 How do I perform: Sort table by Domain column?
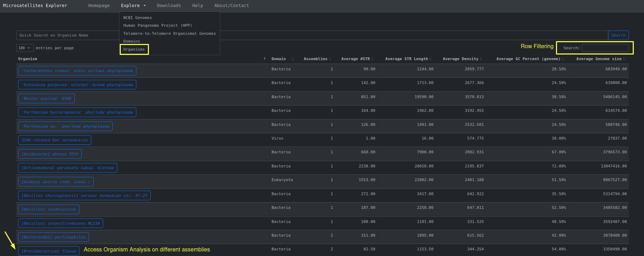(x=279, y=59)
